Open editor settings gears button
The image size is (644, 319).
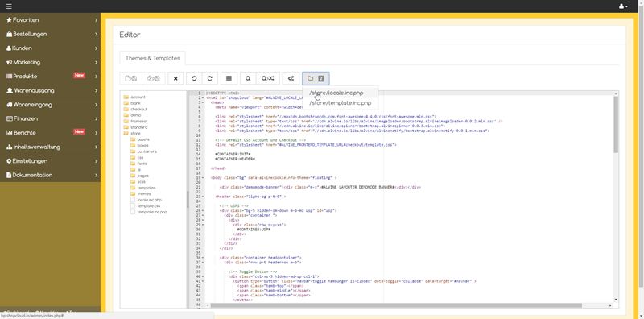[291, 78]
